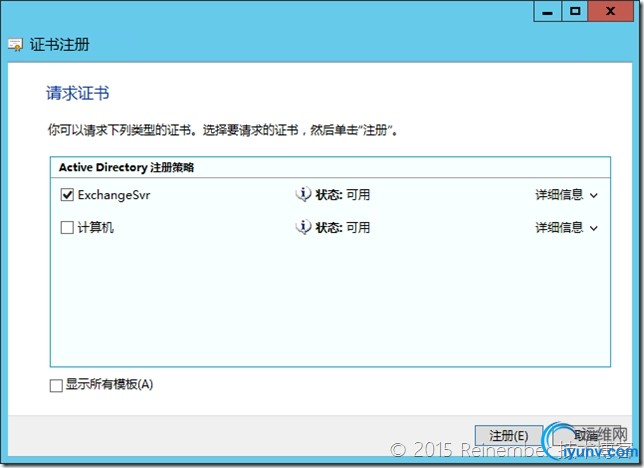Image resolution: width=644 pixels, height=468 pixels.
Task: Check the 计算机 certificate checkbox
Action: click(x=67, y=227)
